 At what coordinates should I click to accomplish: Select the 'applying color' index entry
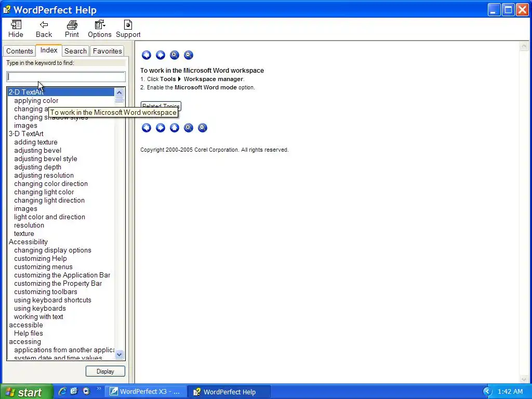point(36,100)
